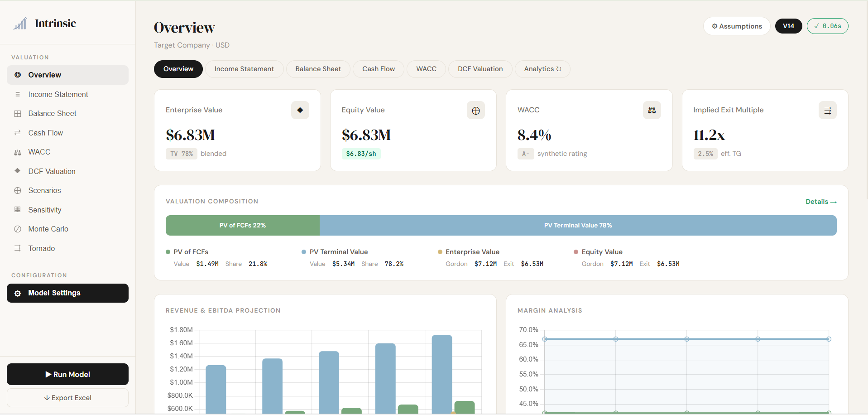
Task: Click the Run Model button
Action: [67, 374]
